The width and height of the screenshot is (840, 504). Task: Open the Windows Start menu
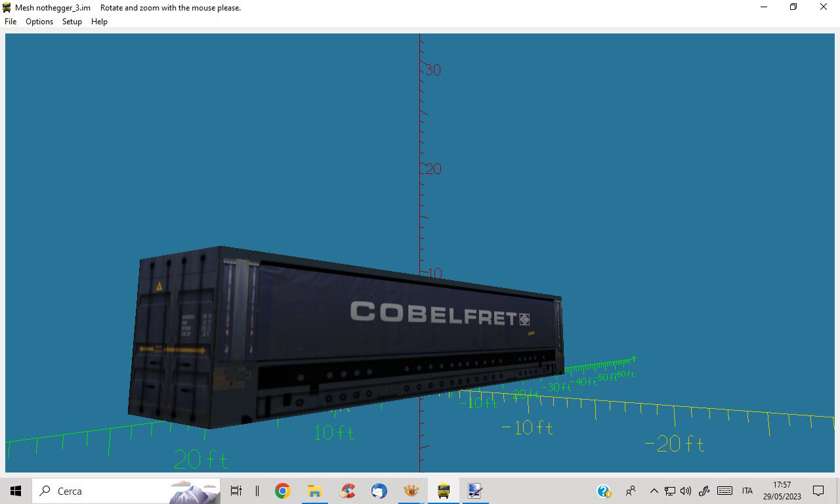[x=16, y=491]
